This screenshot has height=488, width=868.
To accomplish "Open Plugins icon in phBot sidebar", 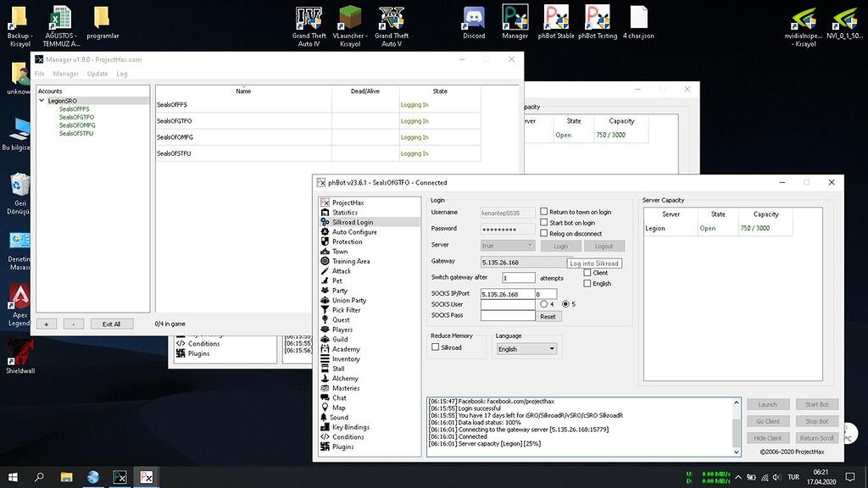I will click(x=325, y=446).
